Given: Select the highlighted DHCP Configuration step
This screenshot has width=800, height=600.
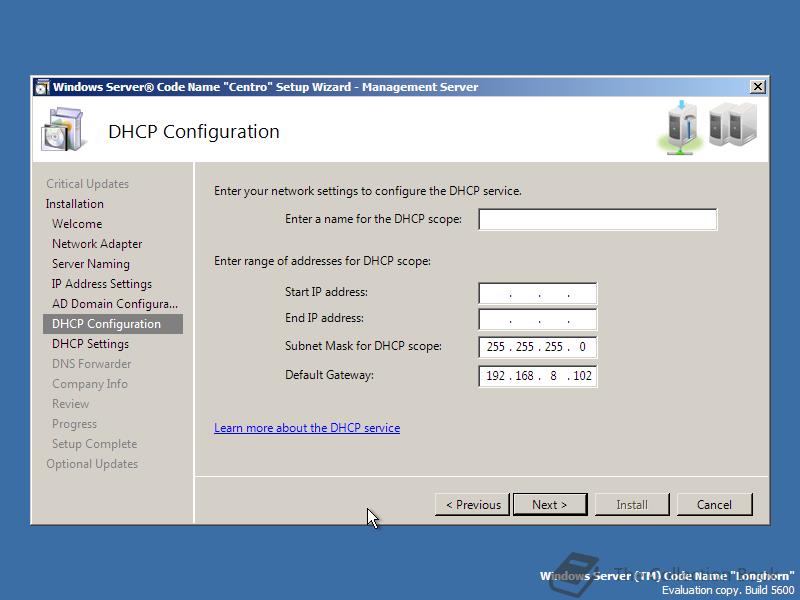Looking at the screenshot, I should coord(113,324).
